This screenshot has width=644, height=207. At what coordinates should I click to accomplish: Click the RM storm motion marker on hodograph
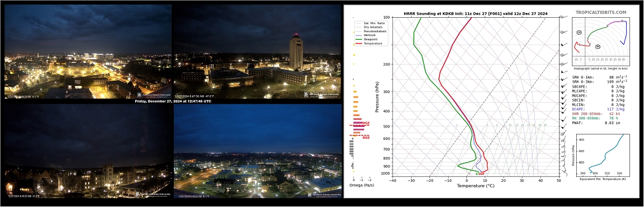point(598,47)
